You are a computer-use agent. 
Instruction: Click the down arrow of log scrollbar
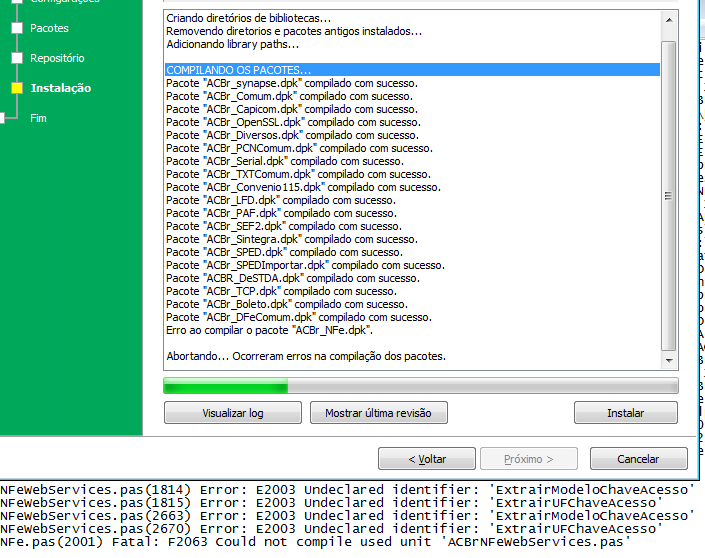pyautogui.click(x=669, y=360)
